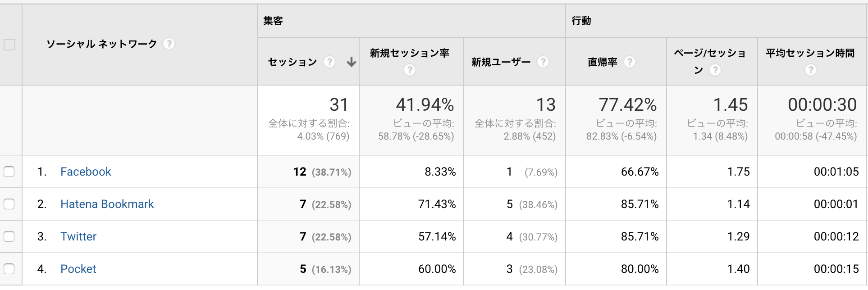Image resolution: width=868 pixels, height=290 pixels.
Task: Check the Twitter row checkbox
Action: click(9, 236)
